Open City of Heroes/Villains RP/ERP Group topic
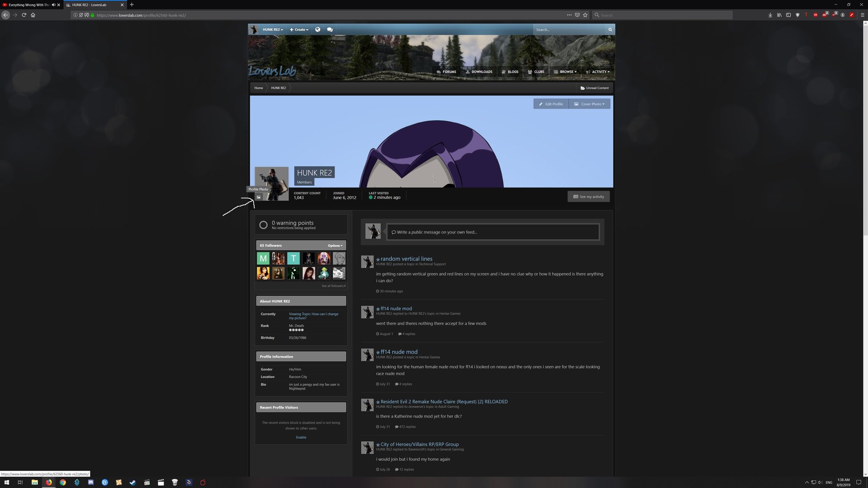 [x=420, y=445]
